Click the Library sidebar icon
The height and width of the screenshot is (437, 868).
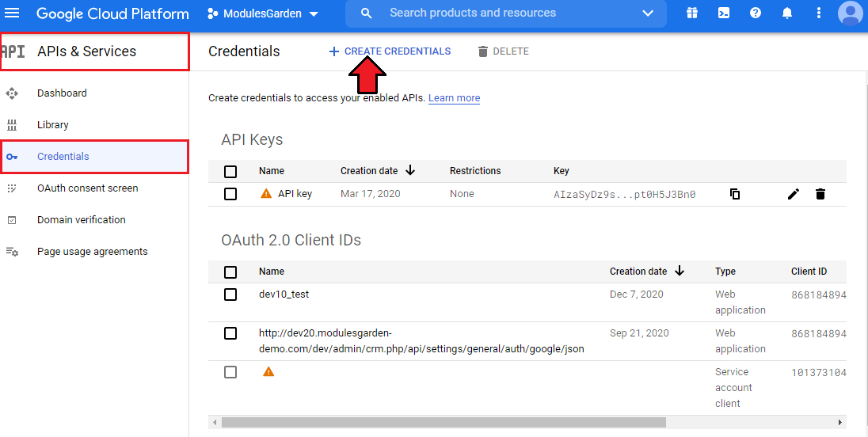pyautogui.click(x=12, y=125)
